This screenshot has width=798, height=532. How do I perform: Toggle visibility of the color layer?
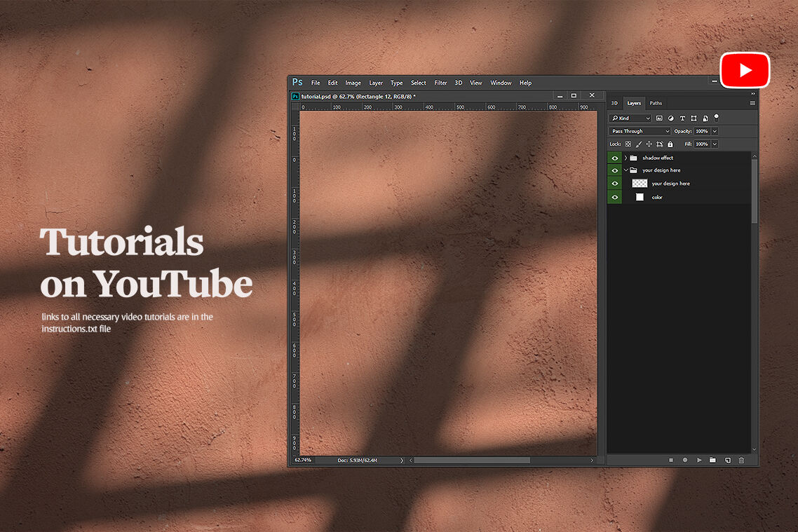615,197
